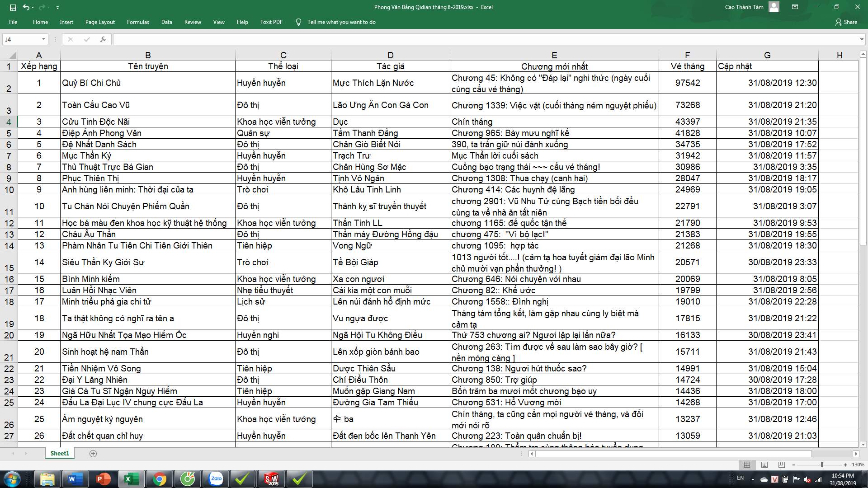Add a new sheet with plus icon

93,453
